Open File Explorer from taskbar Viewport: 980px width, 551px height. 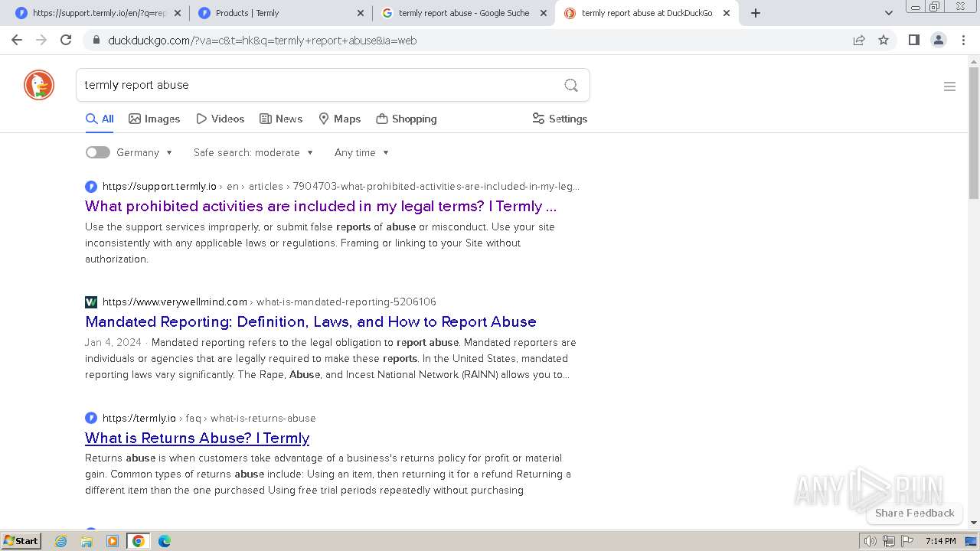pyautogui.click(x=87, y=541)
